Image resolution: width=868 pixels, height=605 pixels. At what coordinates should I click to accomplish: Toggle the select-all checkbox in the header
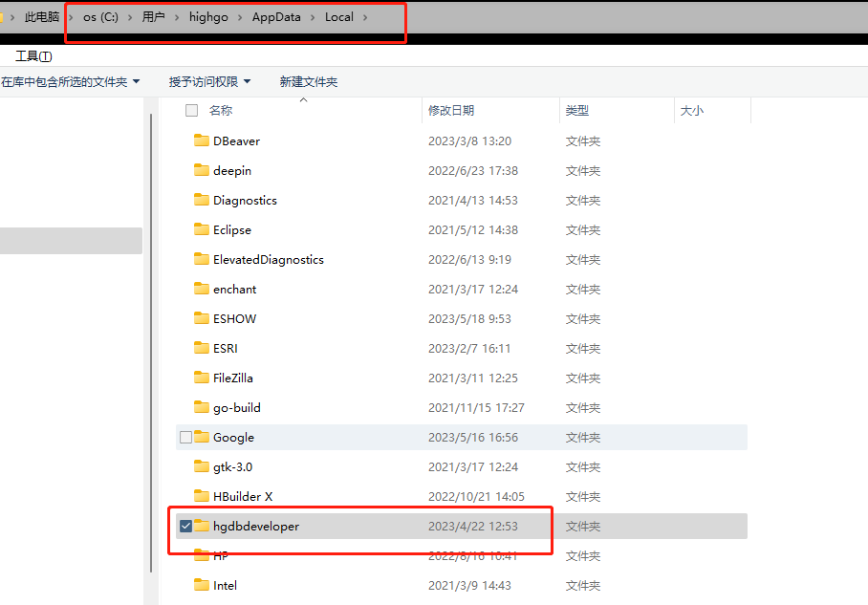coord(191,110)
